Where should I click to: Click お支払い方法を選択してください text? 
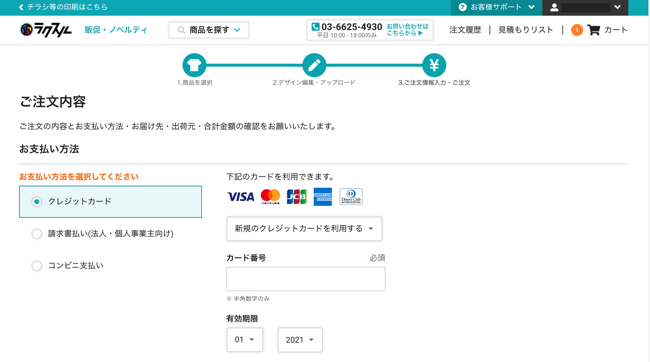79,177
